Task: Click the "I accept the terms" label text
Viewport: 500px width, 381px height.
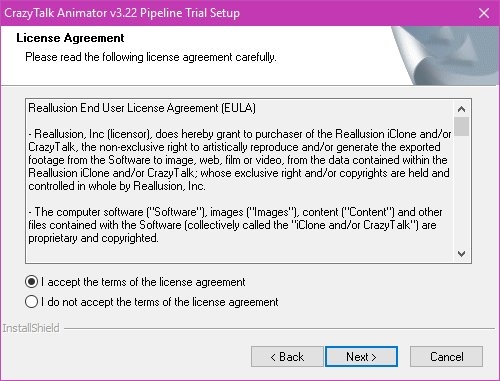Action: click(143, 282)
